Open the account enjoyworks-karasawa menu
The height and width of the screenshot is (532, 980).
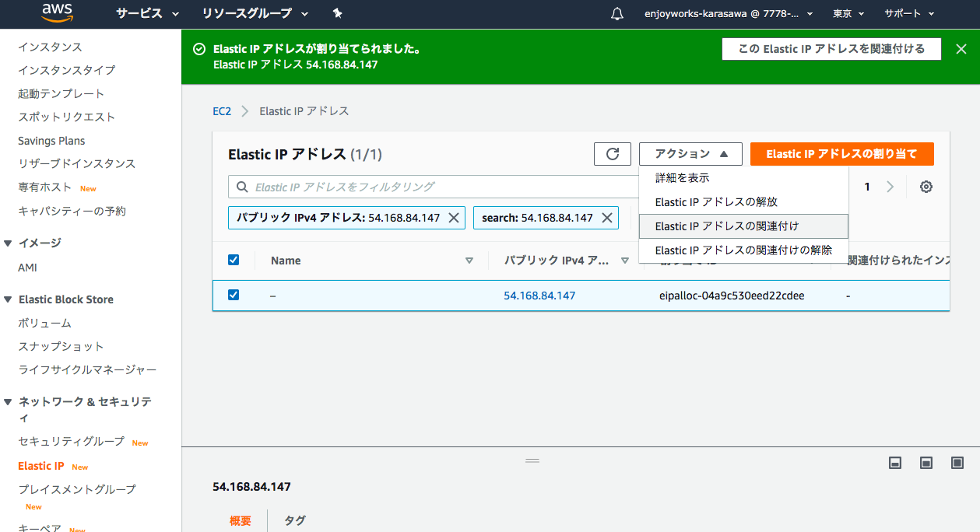(x=729, y=13)
